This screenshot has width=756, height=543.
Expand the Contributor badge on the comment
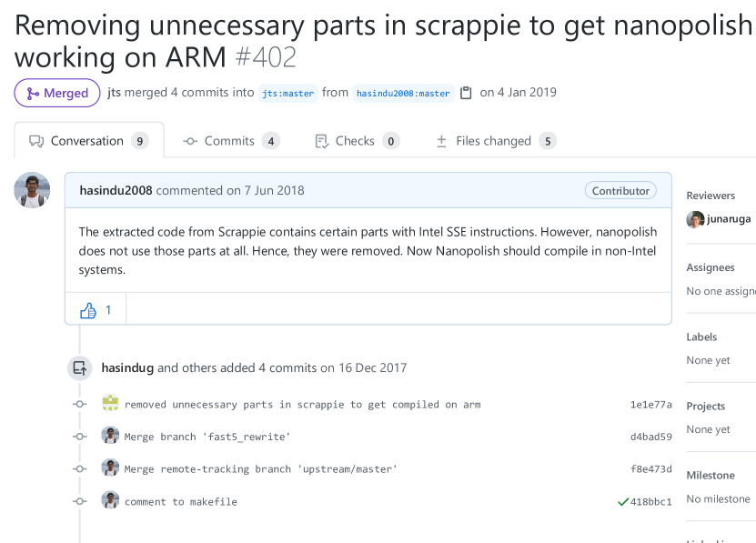coord(620,190)
